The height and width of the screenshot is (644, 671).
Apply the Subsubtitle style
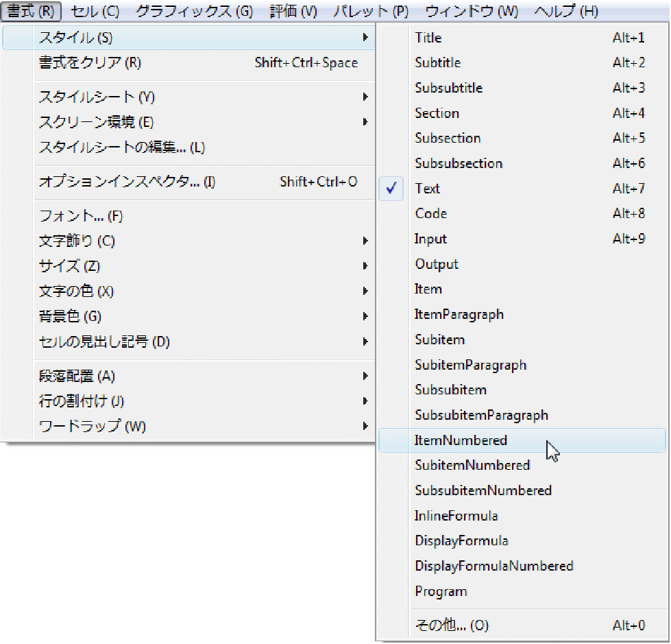pos(522,88)
